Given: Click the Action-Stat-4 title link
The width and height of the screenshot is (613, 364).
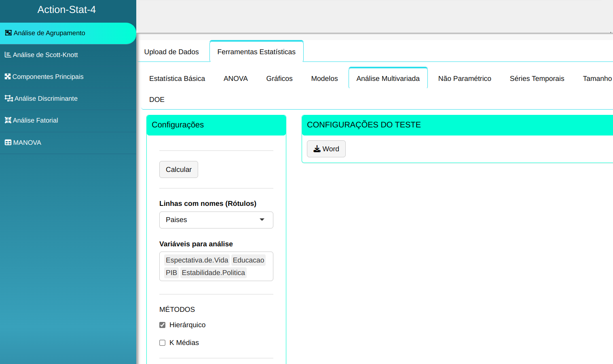Looking at the screenshot, I should [67, 10].
